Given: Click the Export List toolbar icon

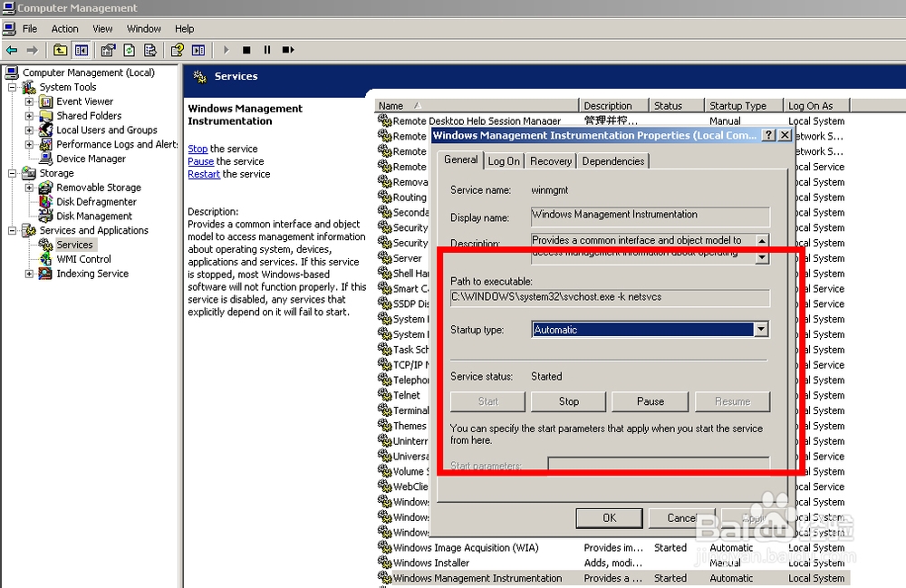Looking at the screenshot, I should pyautogui.click(x=150, y=50).
